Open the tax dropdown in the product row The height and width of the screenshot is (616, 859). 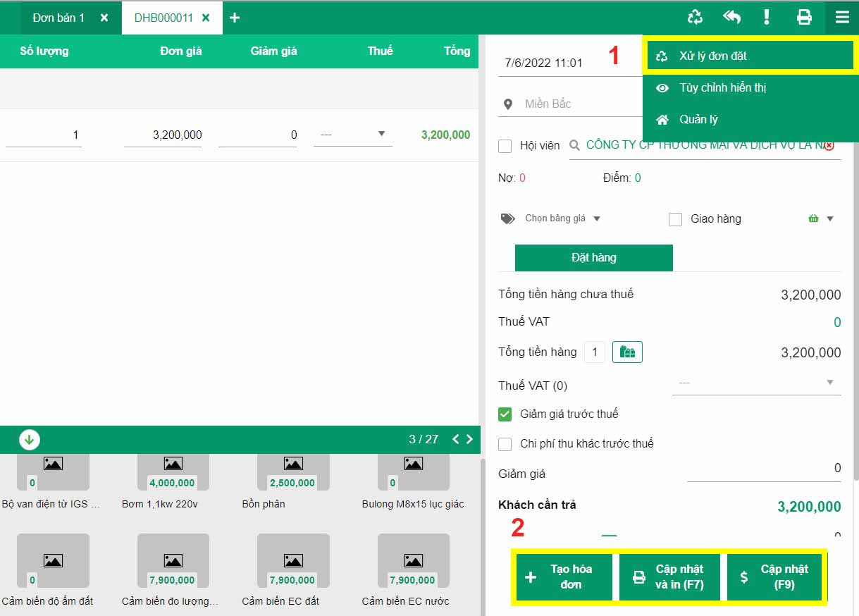[x=352, y=135]
